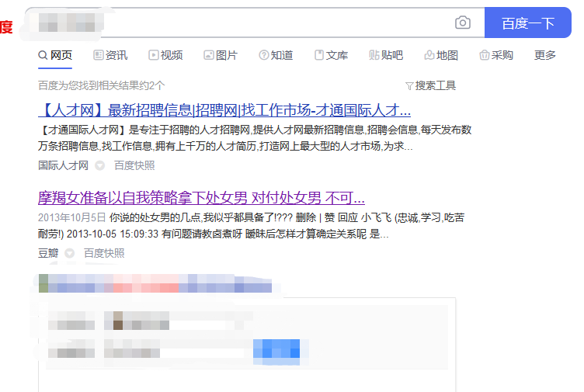Click the document icon beside 文库

(319, 55)
